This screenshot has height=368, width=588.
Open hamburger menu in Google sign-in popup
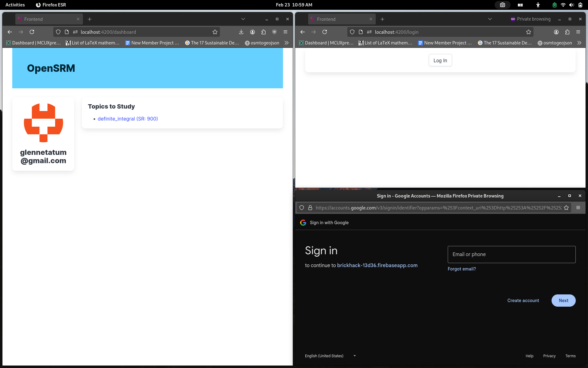point(578,208)
